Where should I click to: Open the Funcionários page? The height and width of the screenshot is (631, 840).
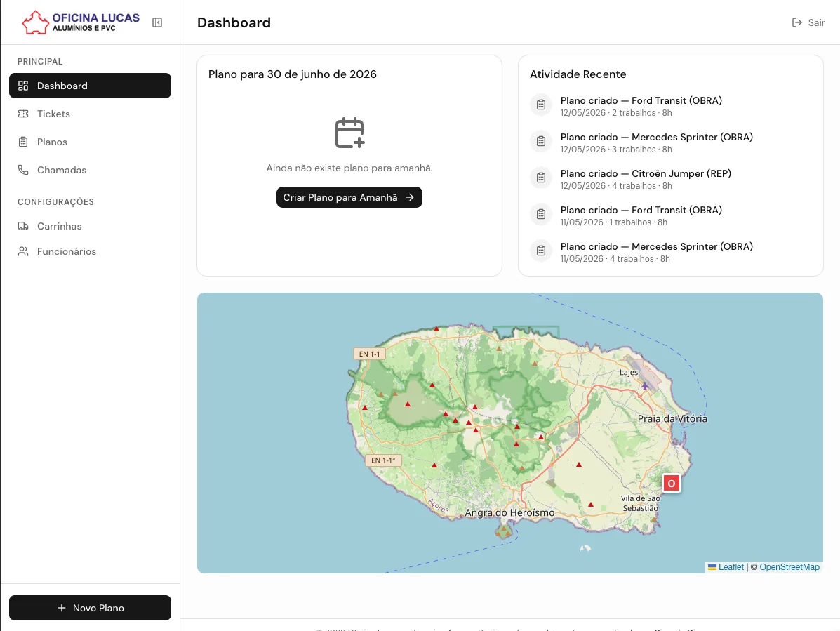pos(90,251)
